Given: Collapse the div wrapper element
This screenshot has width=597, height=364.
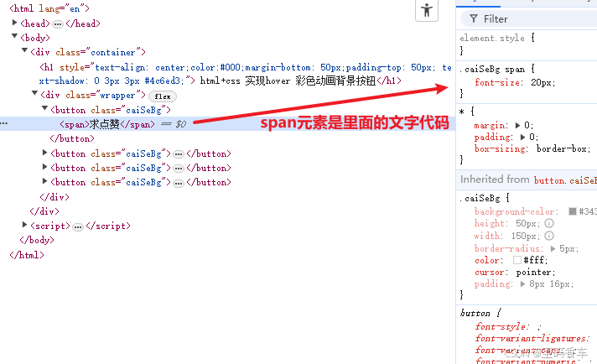Looking at the screenshot, I should (34, 93).
